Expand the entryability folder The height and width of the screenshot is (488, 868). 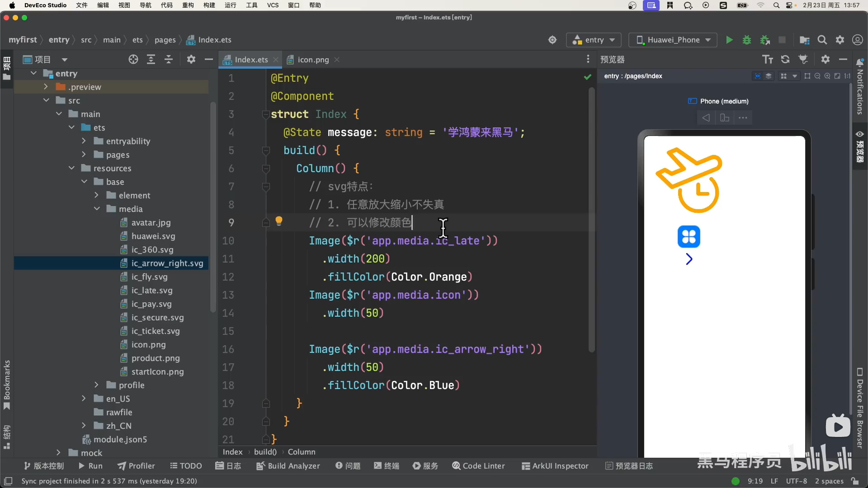click(x=84, y=141)
